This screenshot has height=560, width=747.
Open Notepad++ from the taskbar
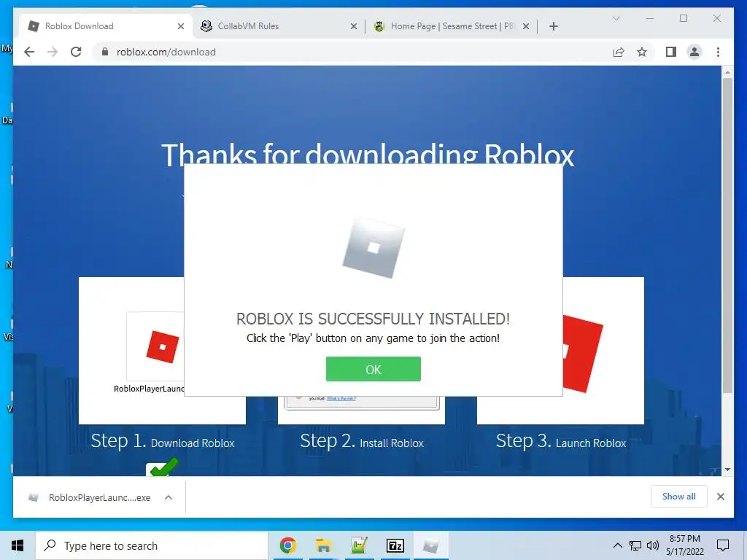[x=359, y=545]
